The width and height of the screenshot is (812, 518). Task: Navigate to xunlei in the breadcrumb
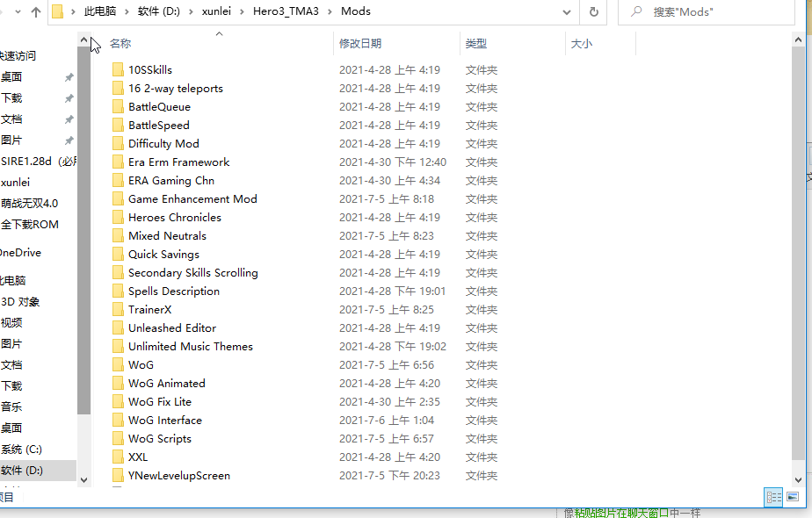(x=215, y=12)
